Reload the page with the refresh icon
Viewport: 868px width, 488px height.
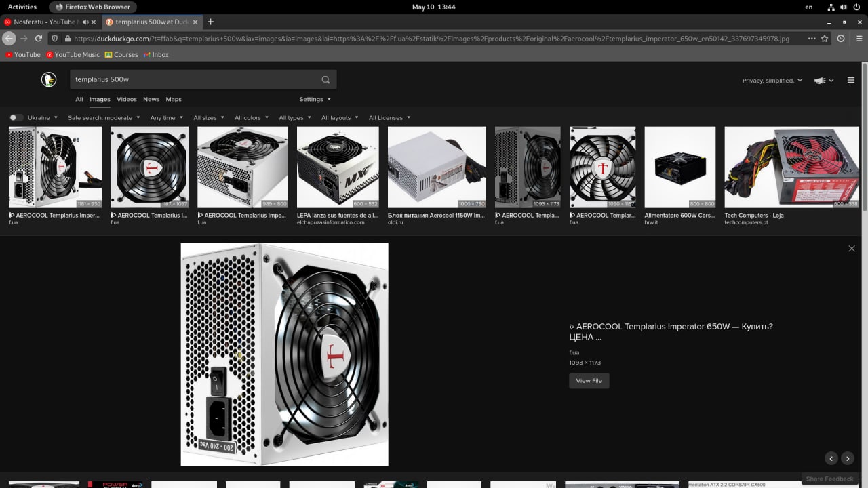pos(39,39)
